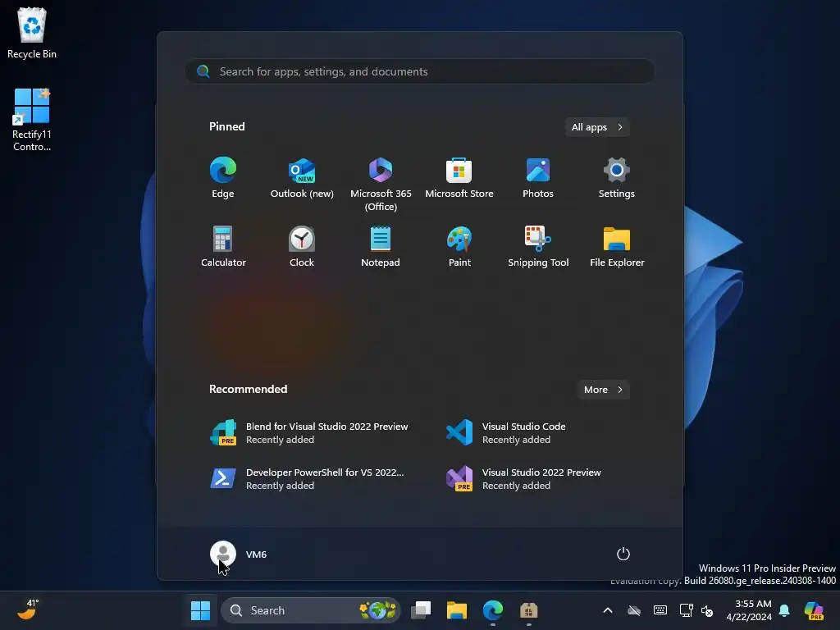The height and width of the screenshot is (630, 840).
Task: Open Microsoft Edge on the taskbar
Action: pyautogui.click(x=493, y=610)
